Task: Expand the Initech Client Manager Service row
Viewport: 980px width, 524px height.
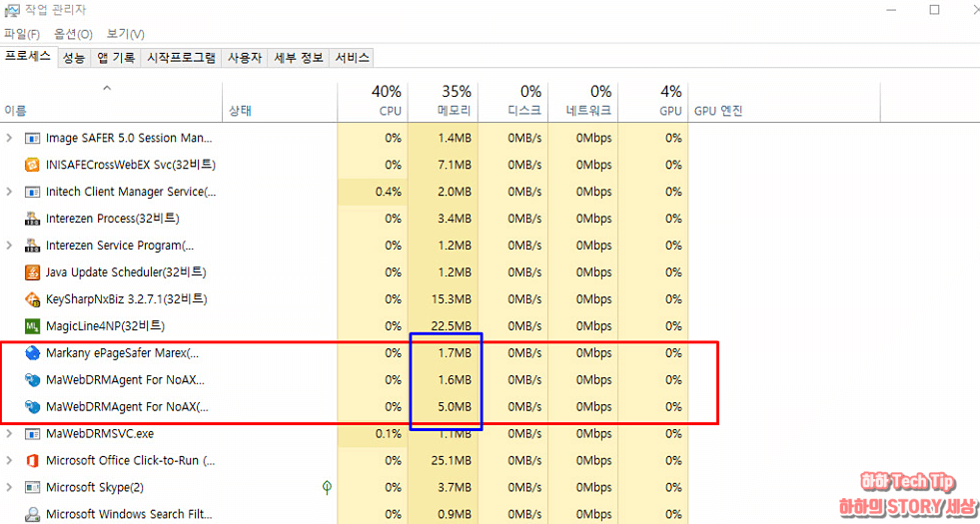Action: [x=9, y=192]
